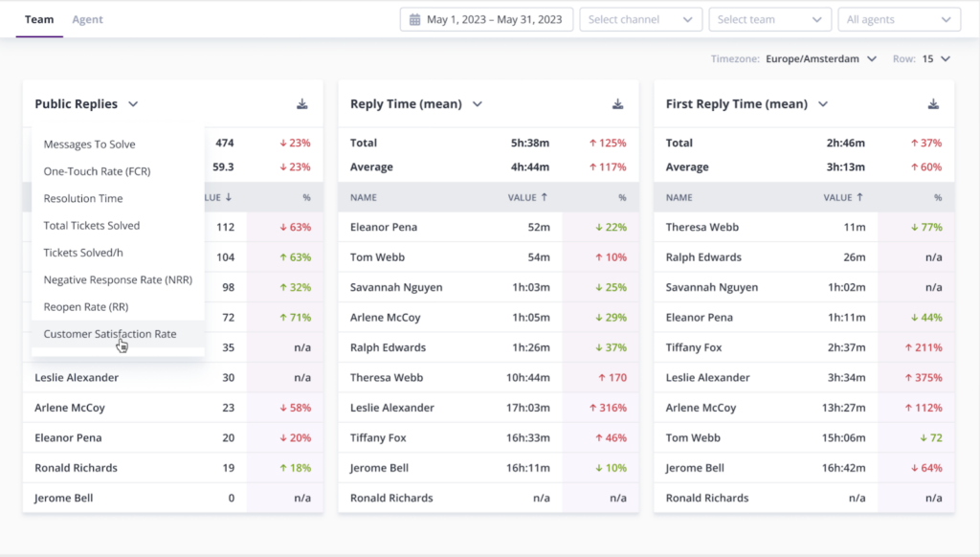Choose Customer Satisfaction Rate option
The height and width of the screenshot is (557, 980).
pyautogui.click(x=118, y=334)
